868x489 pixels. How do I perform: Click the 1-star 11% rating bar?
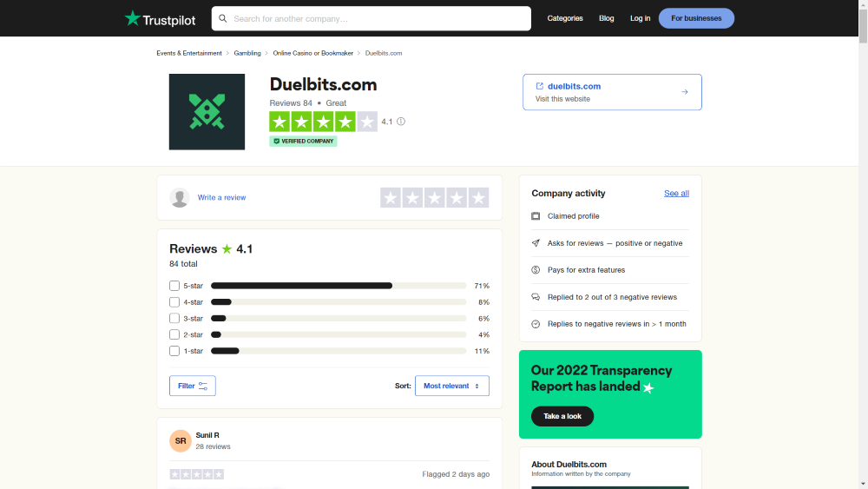pos(339,351)
